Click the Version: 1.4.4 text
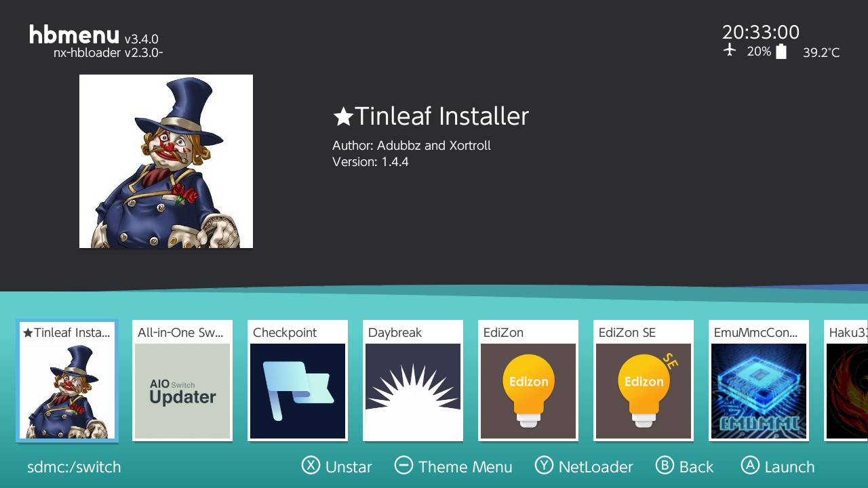 pyautogui.click(x=370, y=162)
